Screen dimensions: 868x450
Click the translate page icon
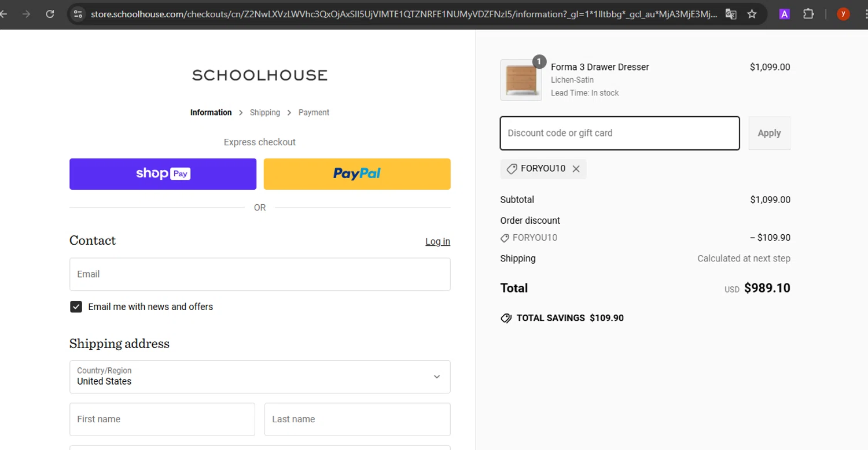[x=731, y=14]
